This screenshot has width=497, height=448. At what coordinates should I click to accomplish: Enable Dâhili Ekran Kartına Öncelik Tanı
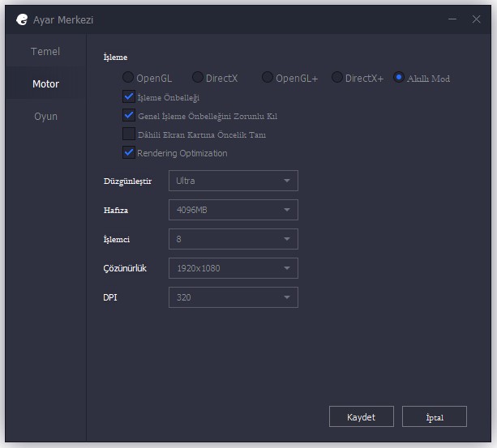(x=128, y=134)
